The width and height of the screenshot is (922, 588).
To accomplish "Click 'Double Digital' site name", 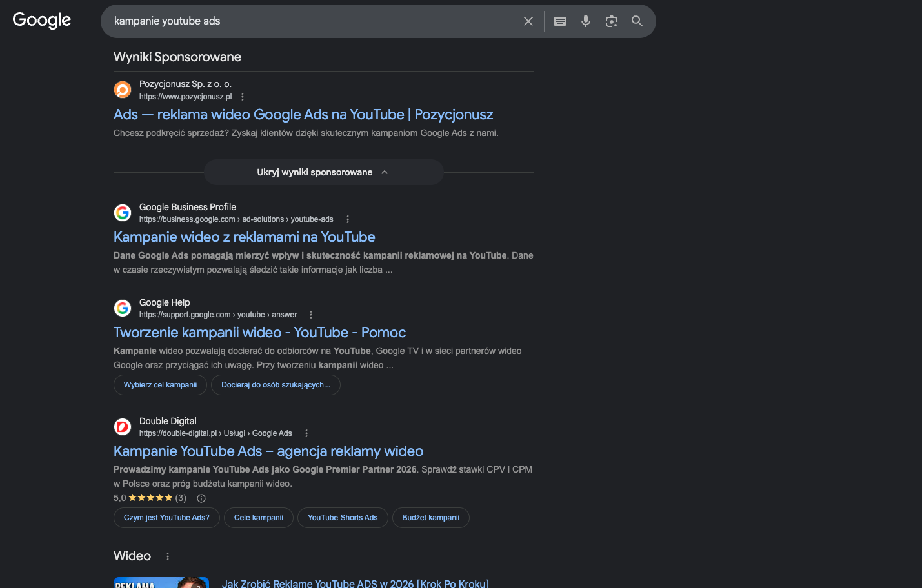I will 168,421.
